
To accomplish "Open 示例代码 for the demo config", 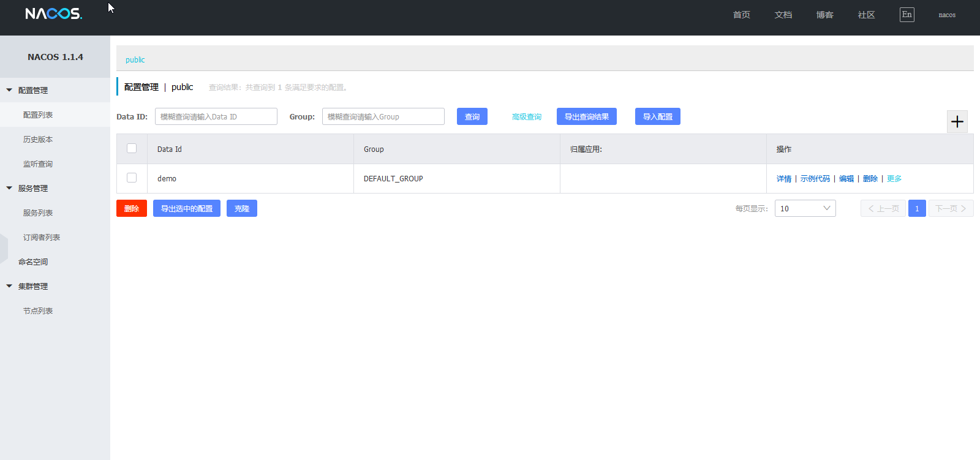I will coord(815,179).
